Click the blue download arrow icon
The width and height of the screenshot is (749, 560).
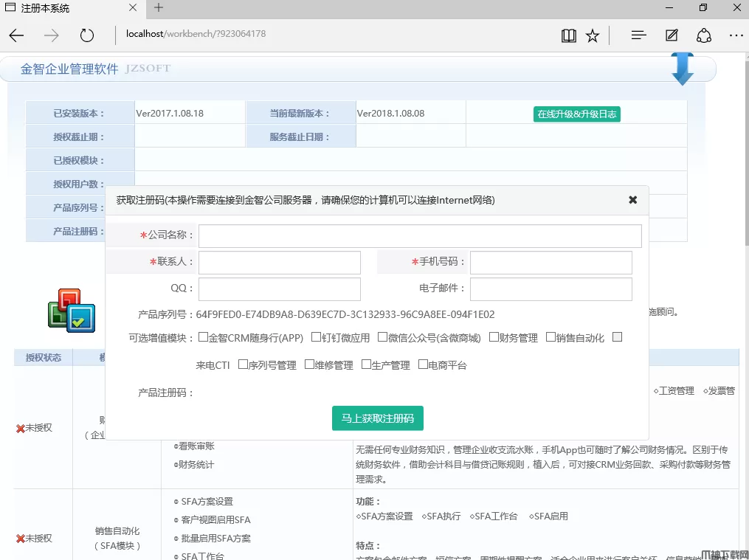coord(682,69)
